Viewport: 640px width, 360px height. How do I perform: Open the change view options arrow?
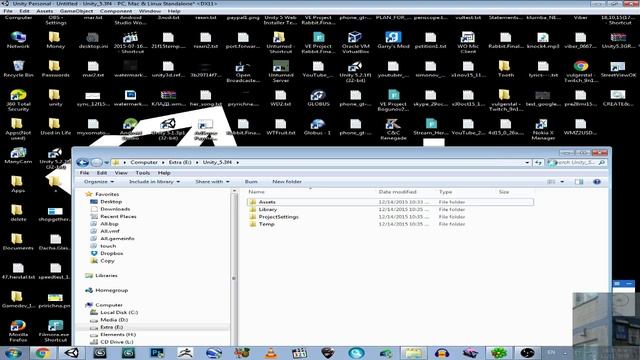562,182
